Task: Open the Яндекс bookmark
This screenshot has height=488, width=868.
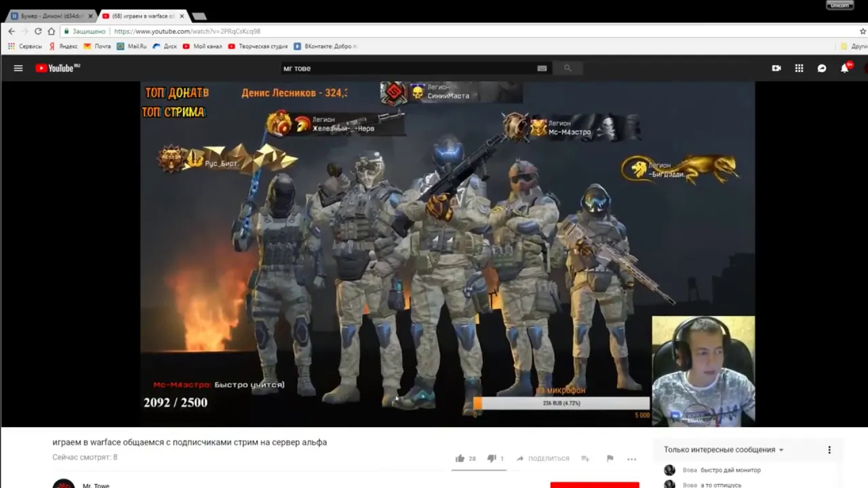Action: (63, 46)
